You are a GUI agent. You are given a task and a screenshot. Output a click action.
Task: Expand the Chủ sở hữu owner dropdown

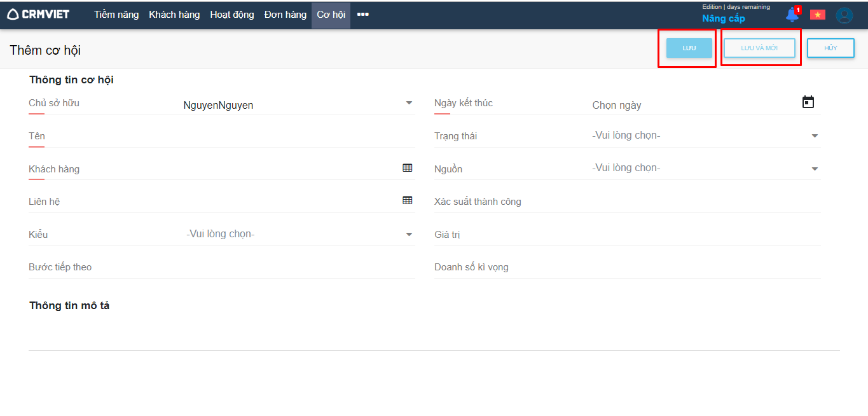click(x=409, y=103)
